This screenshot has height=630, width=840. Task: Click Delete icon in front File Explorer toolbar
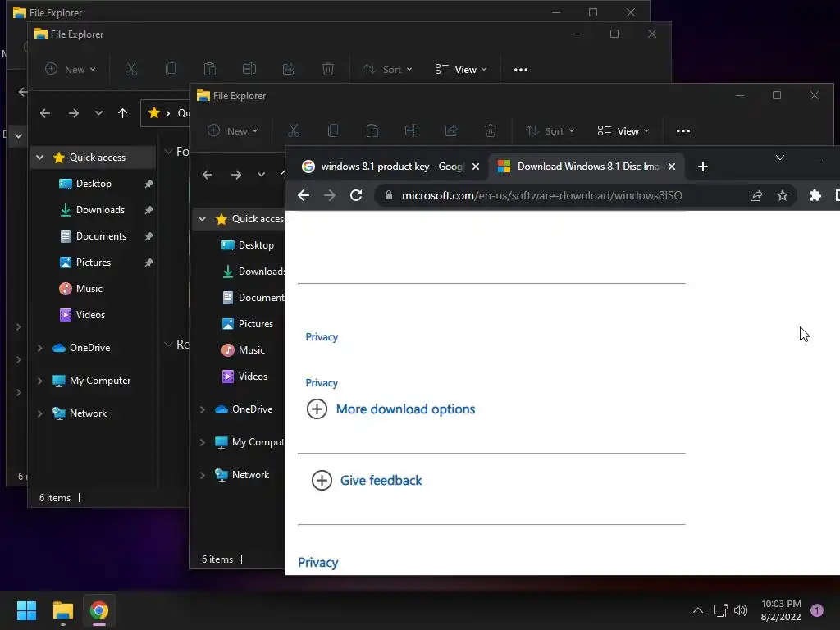coord(491,130)
